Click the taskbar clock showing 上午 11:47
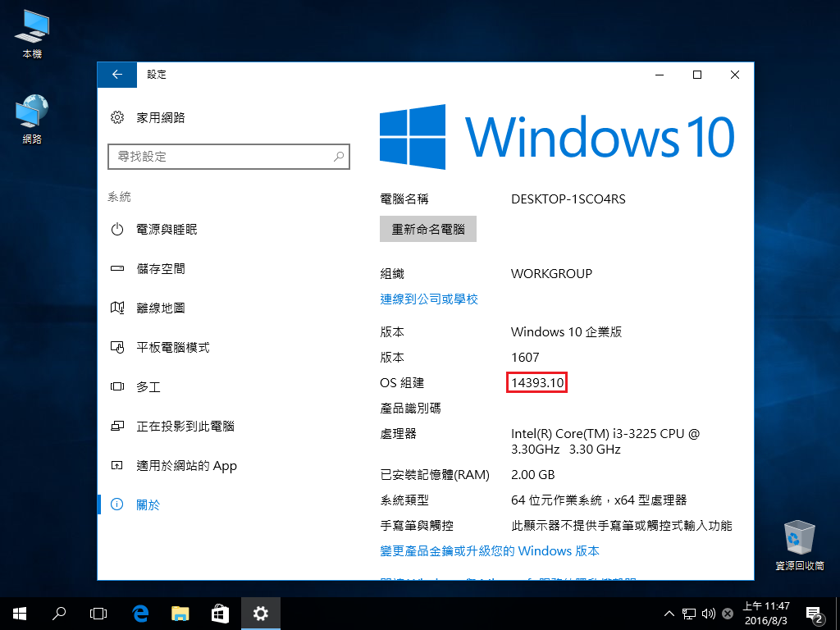 pos(766,614)
